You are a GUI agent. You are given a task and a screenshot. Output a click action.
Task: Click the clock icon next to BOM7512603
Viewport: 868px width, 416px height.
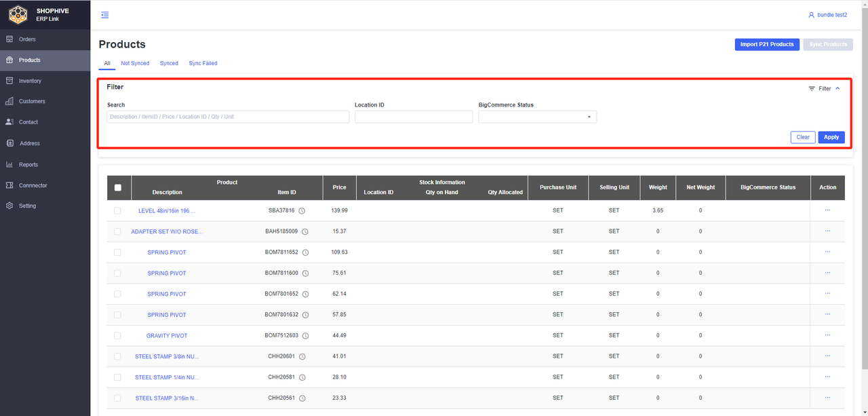tap(305, 336)
